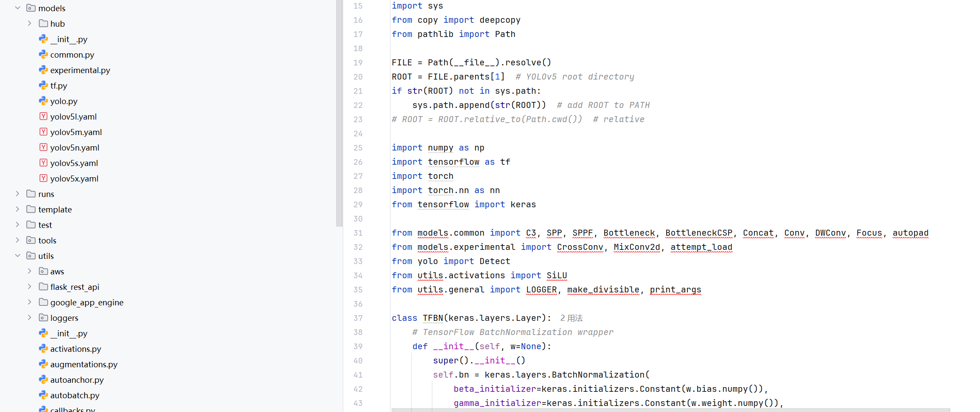This screenshot has height=412, width=980.
Task: Expand the aws folder chevron
Action: pos(30,271)
